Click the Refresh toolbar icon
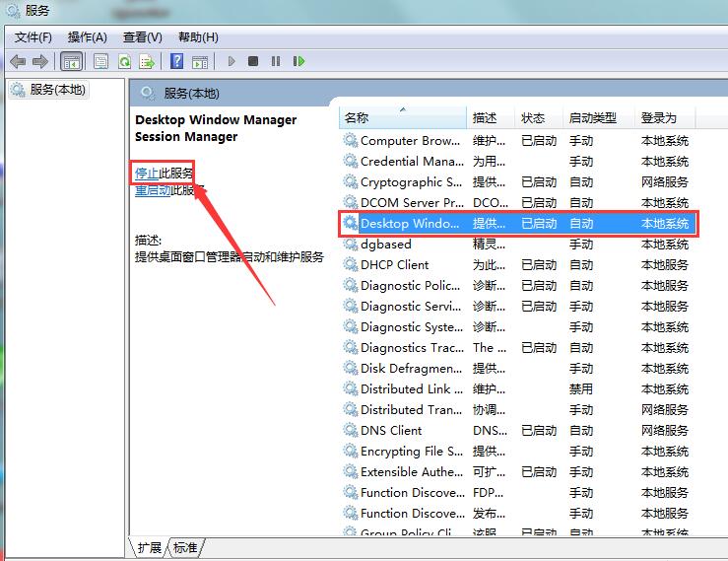The height and width of the screenshot is (561, 728). click(x=124, y=61)
